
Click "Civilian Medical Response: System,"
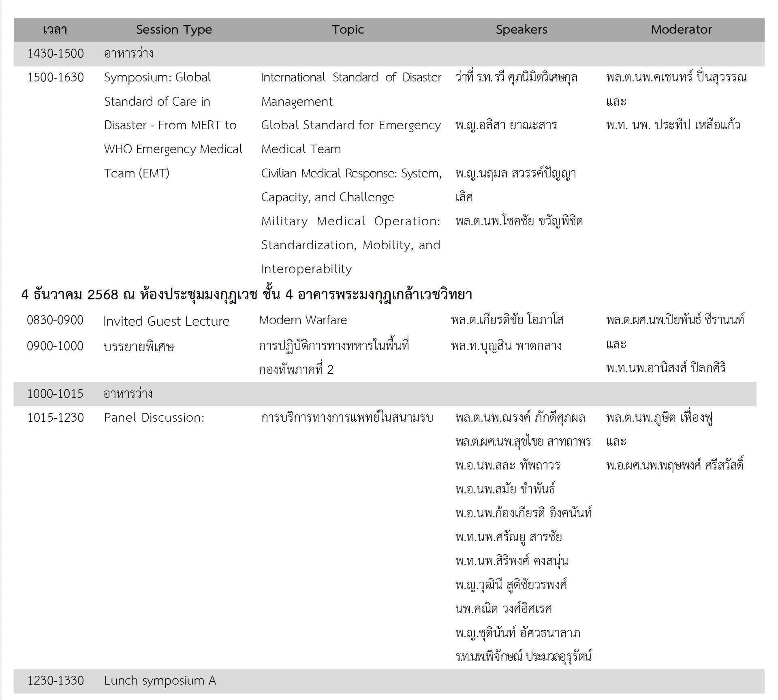click(x=351, y=173)
